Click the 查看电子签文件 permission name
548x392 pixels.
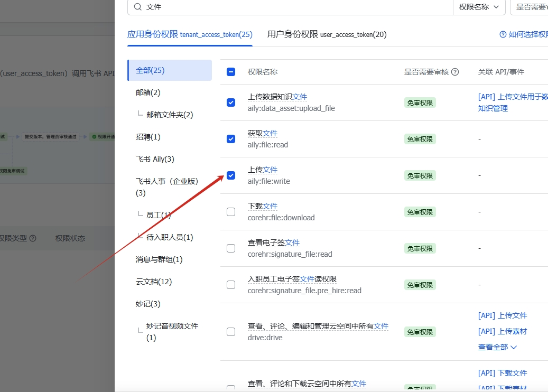coord(274,242)
